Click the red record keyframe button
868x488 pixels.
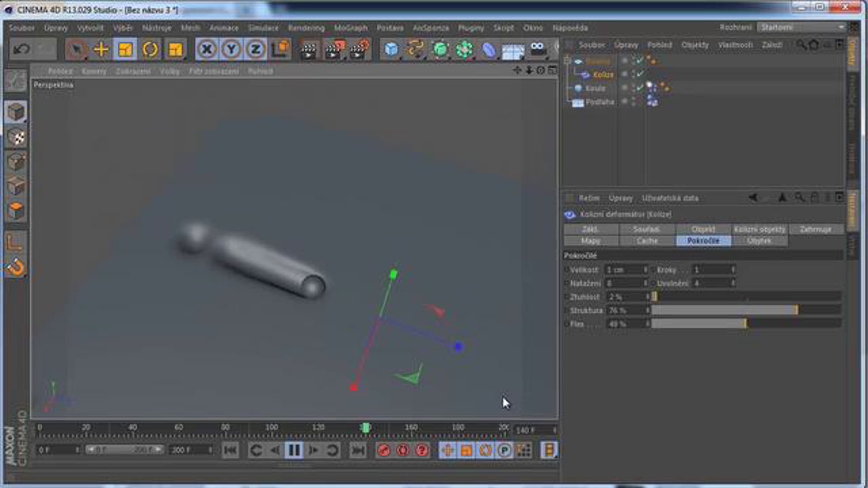point(384,450)
